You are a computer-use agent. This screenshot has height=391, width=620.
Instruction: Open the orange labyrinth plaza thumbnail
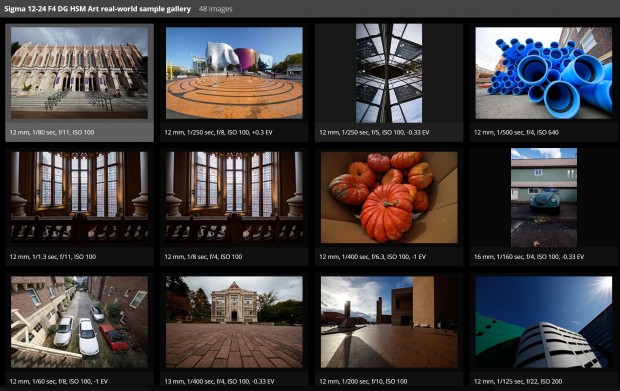point(234,73)
